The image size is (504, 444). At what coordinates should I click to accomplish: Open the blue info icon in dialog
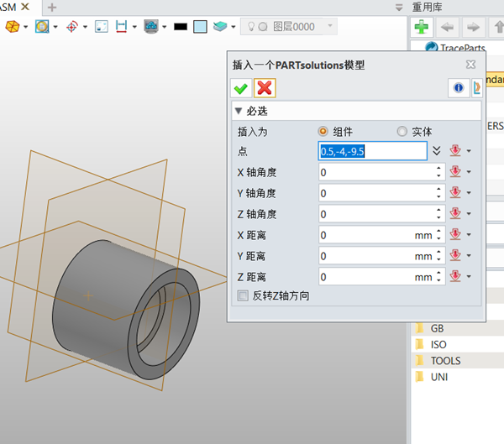point(459,87)
